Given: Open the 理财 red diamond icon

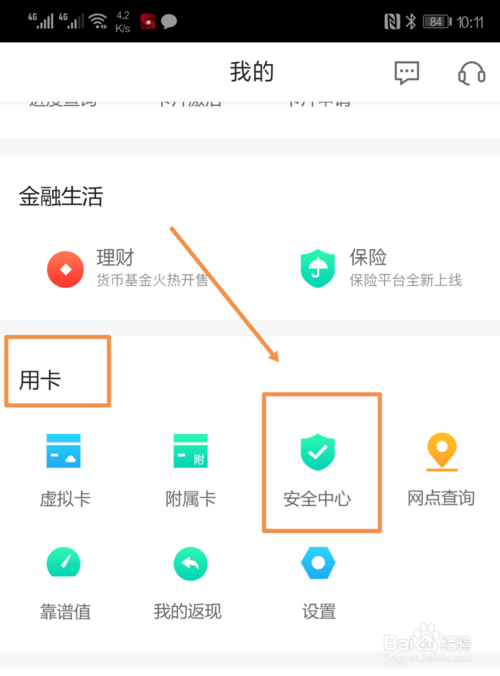Looking at the screenshot, I should coord(66,269).
